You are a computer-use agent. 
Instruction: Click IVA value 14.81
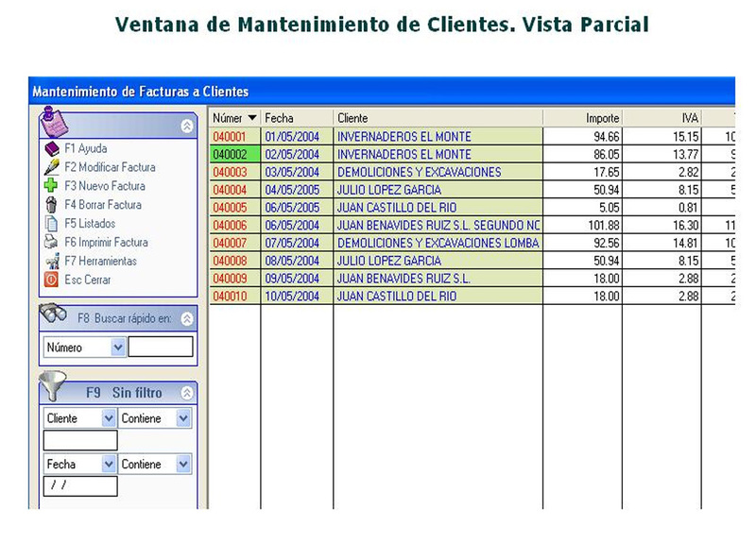686,244
